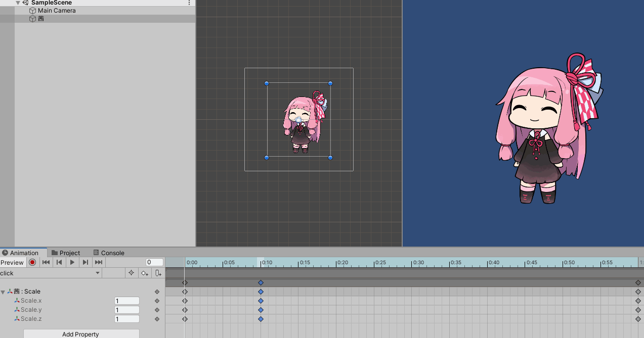The height and width of the screenshot is (338, 644).
Task: Select the summary keyframe at 0:00
Action: (x=185, y=282)
